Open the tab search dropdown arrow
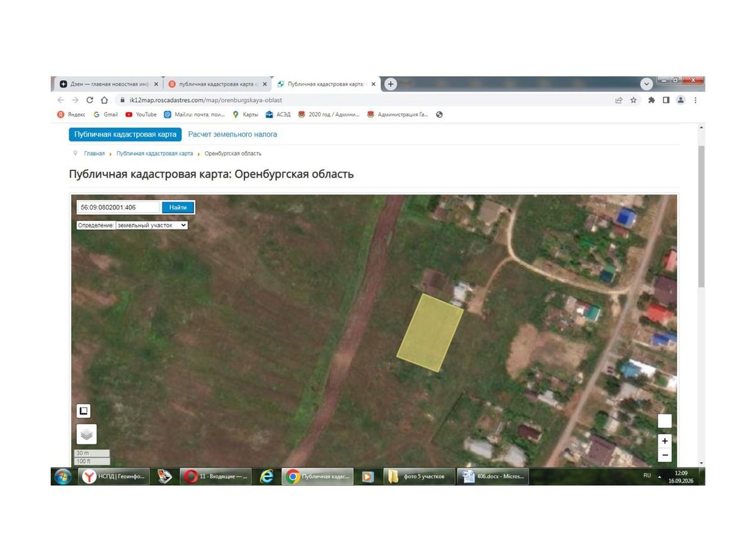756x535 pixels. point(647,84)
